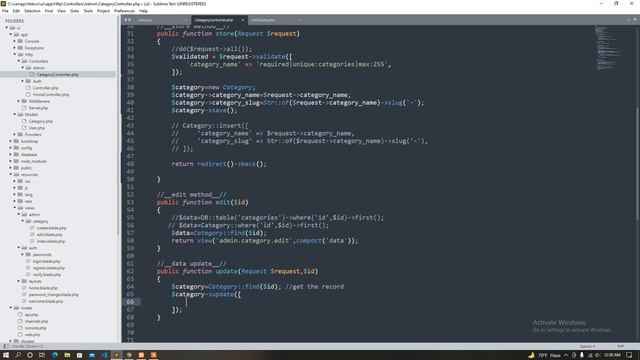The height and width of the screenshot is (360, 640).
Task: Collapse the Http folder
Action: click(15, 54)
